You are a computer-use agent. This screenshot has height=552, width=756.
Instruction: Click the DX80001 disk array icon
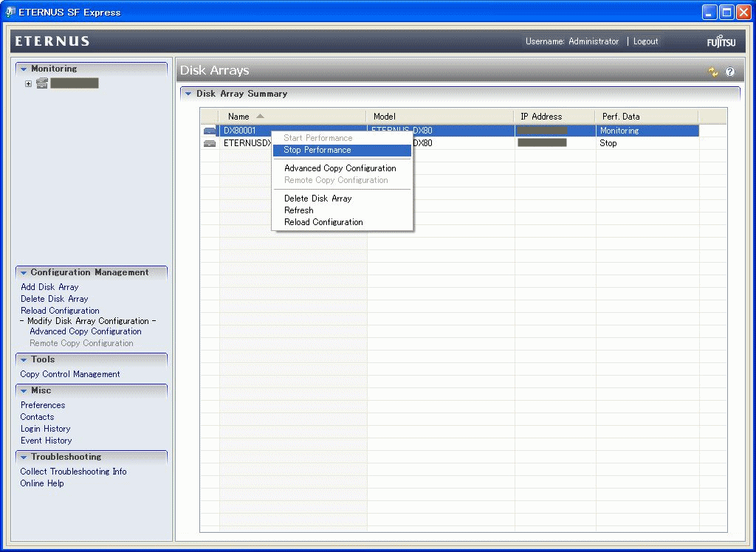[210, 131]
